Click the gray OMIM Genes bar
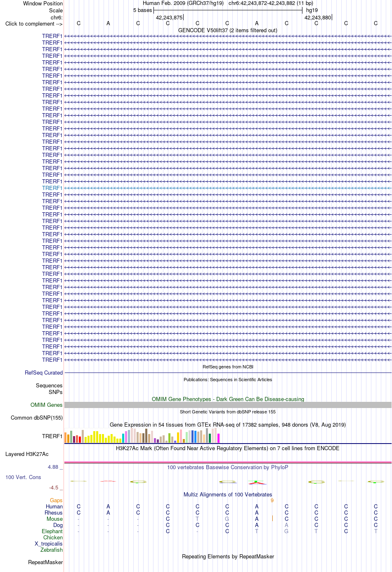The height and width of the screenshot is (572, 392). [x=228, y=405]
